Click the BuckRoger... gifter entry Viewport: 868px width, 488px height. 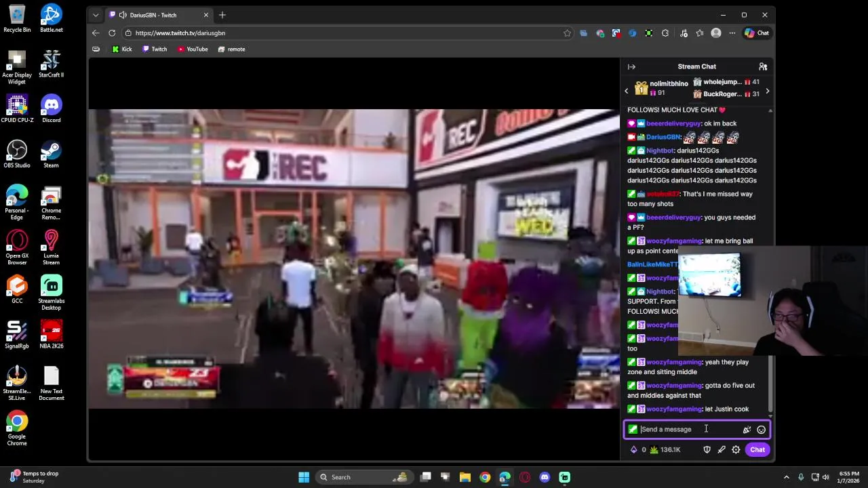726,94
